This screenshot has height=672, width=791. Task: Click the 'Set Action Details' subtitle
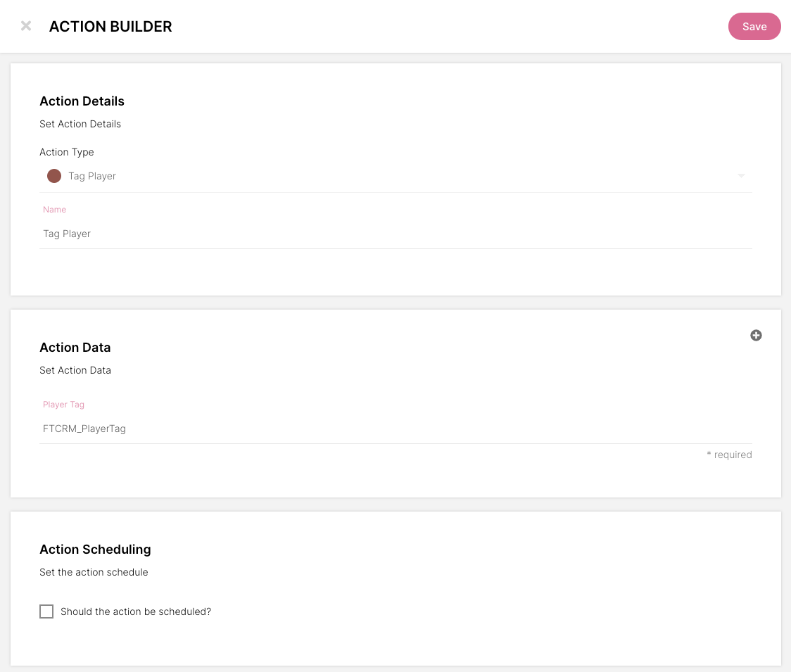coord(80,124)
